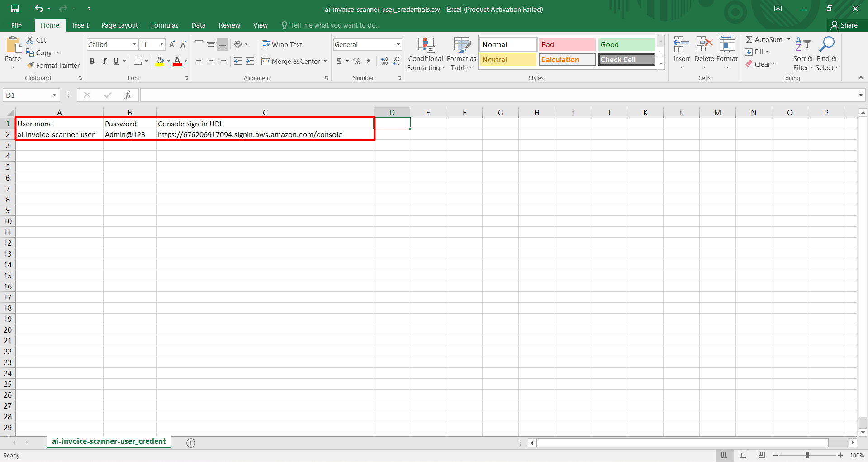The height and width of the screenshot is (462, 868).
Task: Click the Format Painter brush icon
Action: point(30,66)
